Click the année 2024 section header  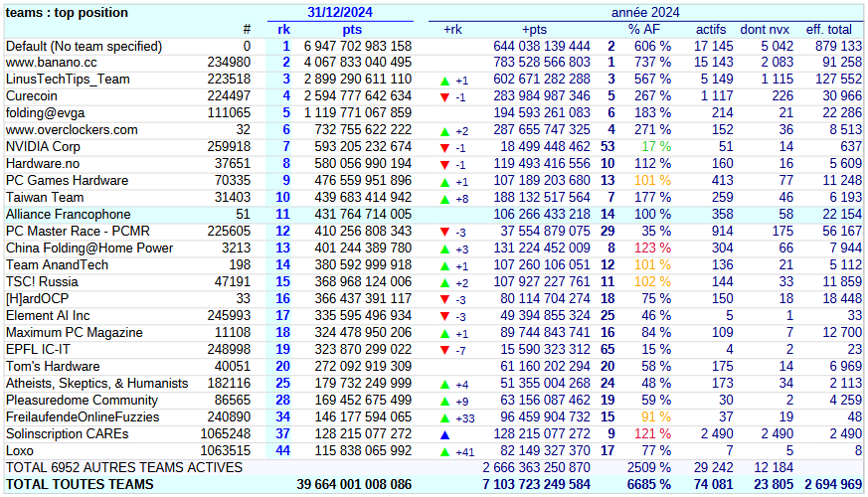(x=644, y=13)
